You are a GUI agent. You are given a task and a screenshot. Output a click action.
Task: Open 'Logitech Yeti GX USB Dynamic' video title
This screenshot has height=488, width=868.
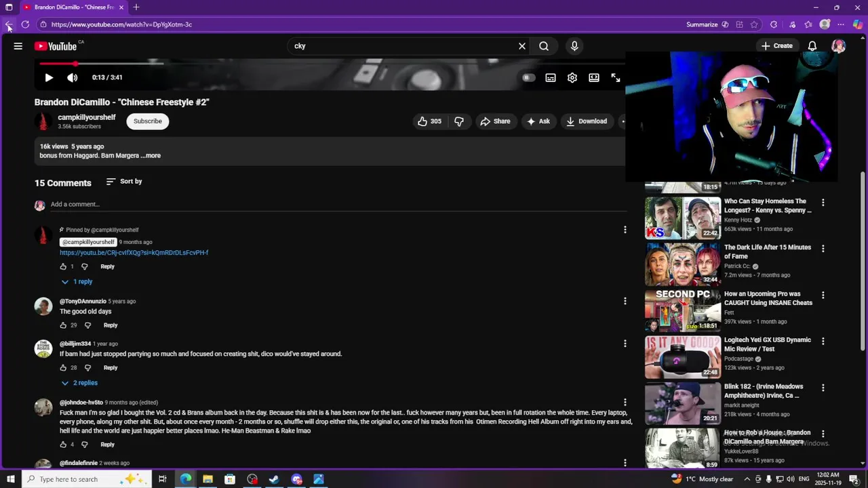[x=768, y=344]
